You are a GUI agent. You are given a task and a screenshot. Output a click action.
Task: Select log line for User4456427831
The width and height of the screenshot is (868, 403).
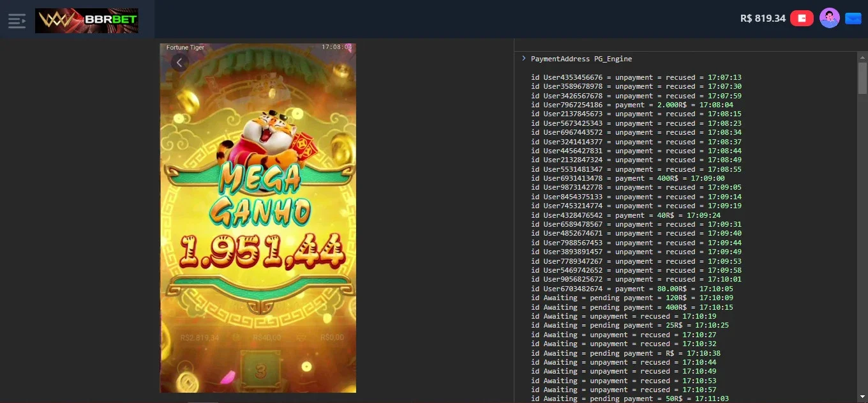point(636,151)
